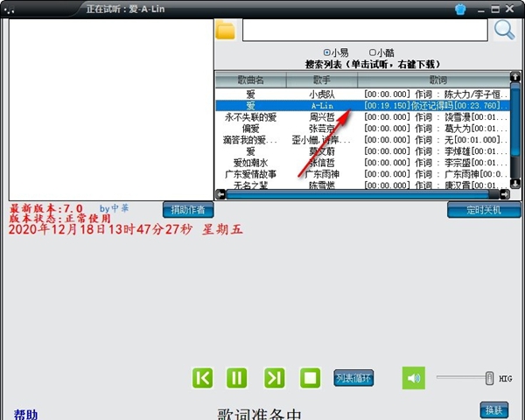Click the list's vertical scrollbar down arrow

(x=515, y=183)
